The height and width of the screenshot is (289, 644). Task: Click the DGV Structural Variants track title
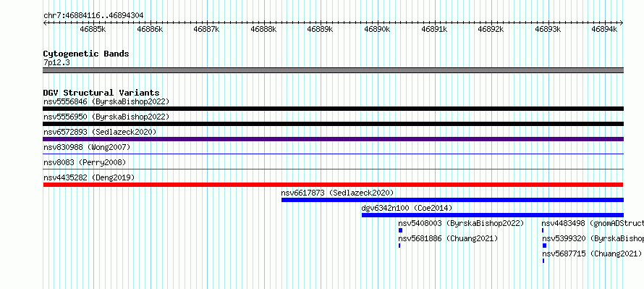click(x=101, y=93)
